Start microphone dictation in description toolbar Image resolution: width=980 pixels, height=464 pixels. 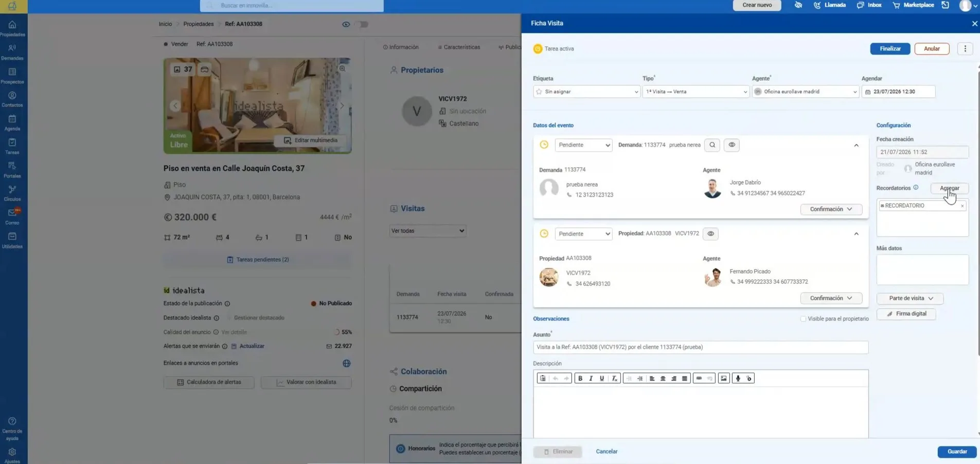point(738,379)
